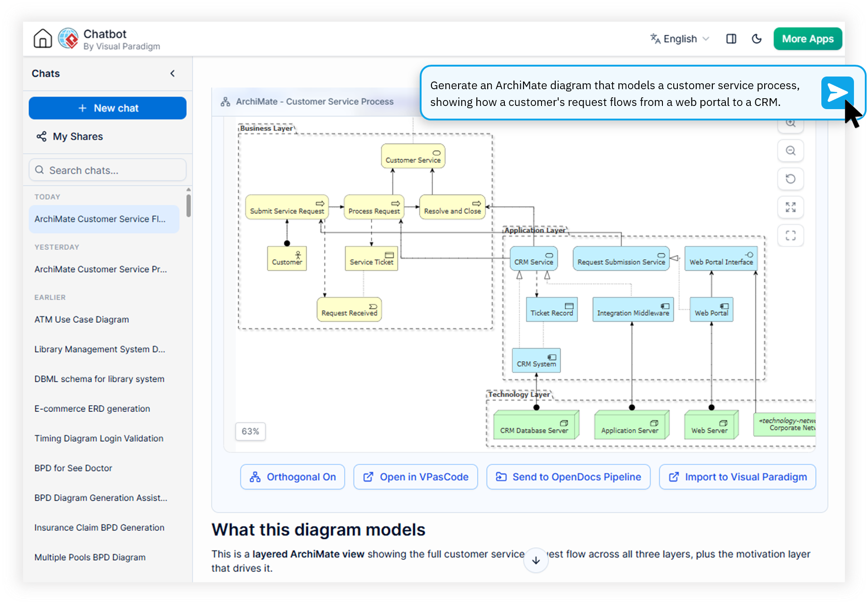Select the Process Request node
Screen dimensions: 868x604
click(x=374, y=207)
